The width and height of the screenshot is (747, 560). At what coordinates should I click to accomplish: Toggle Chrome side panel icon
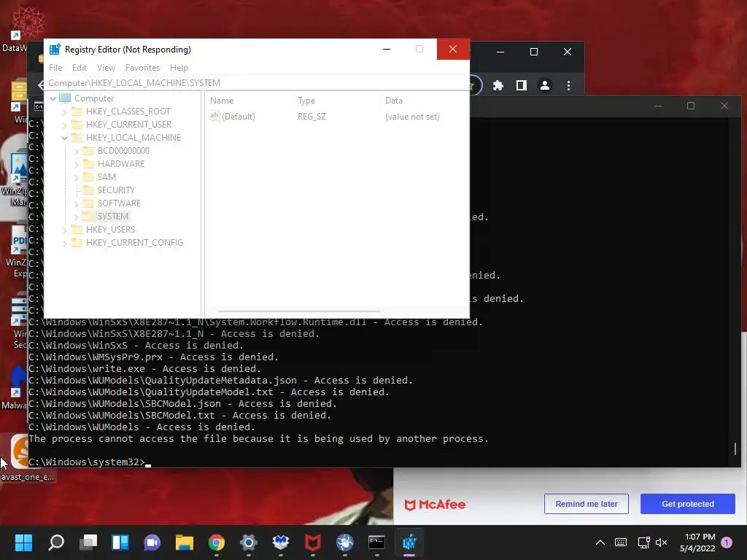point(521,85)
